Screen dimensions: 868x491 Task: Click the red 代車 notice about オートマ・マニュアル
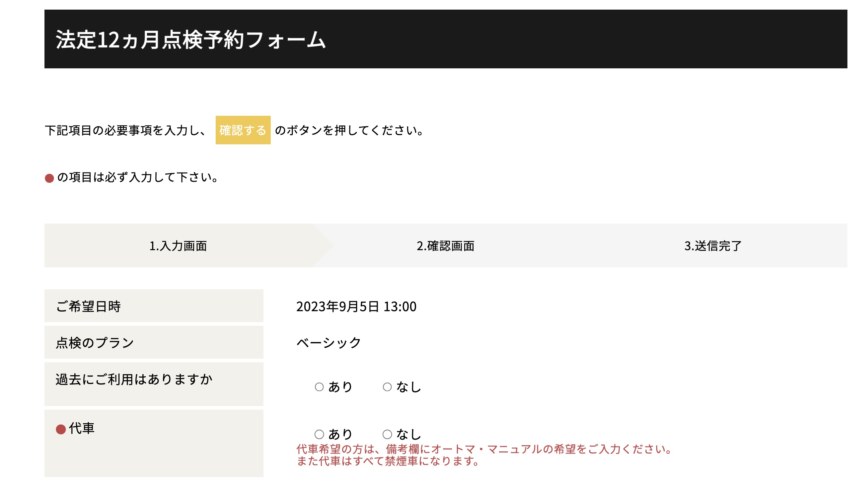click(x=484, y=449)
